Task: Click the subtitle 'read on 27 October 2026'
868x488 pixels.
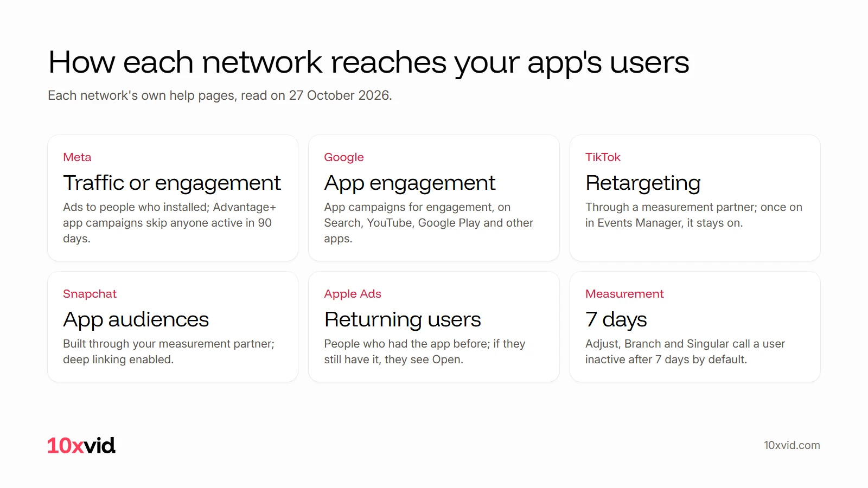Action: click(316, 95)
